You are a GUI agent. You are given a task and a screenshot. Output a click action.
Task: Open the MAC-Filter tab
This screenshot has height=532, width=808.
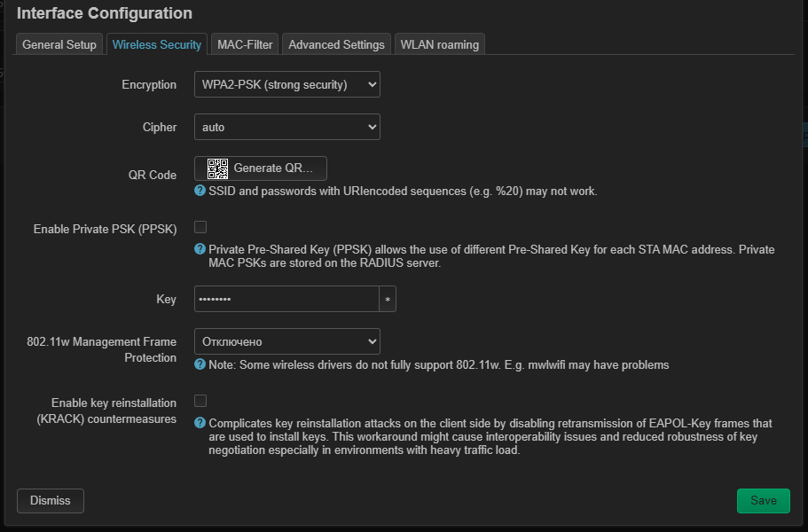click(245, 44)
